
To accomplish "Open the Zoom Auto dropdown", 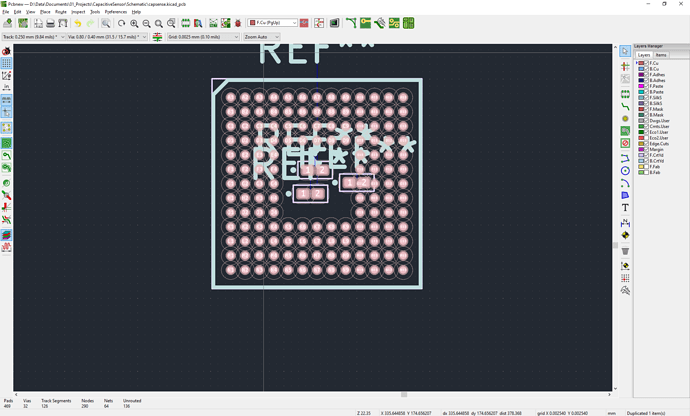I will click(261, 37).
